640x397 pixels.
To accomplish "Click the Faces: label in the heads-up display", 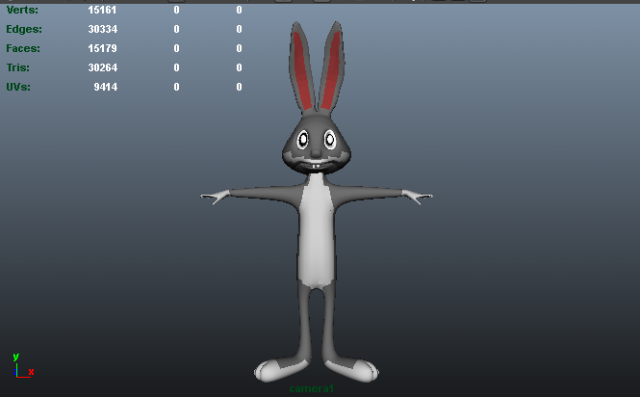I will pyautogui.click(x=23, y=49).
